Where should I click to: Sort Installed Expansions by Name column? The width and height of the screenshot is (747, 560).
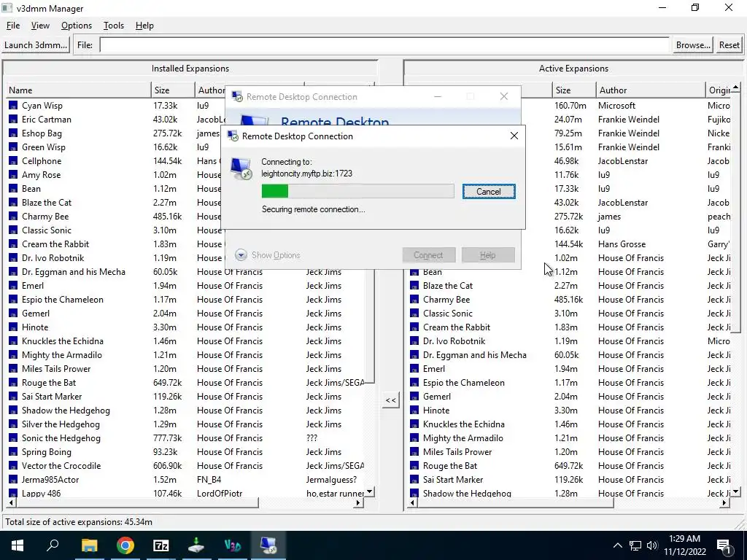tap(79, 90)
